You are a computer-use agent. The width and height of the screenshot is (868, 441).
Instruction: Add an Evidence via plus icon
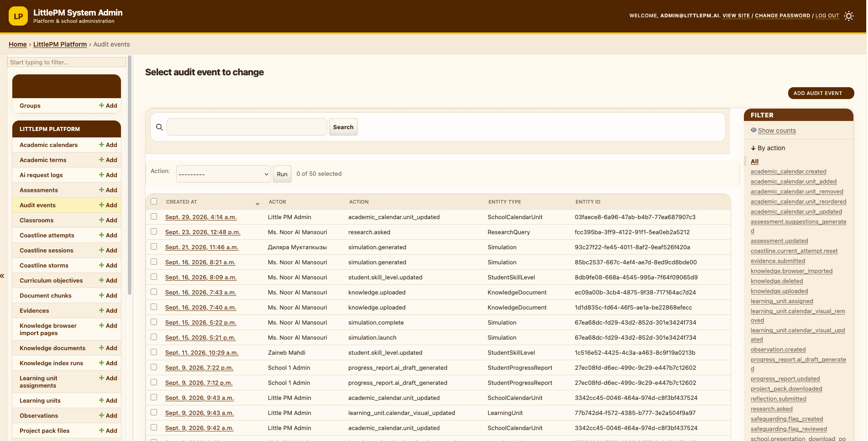(108, 310)
